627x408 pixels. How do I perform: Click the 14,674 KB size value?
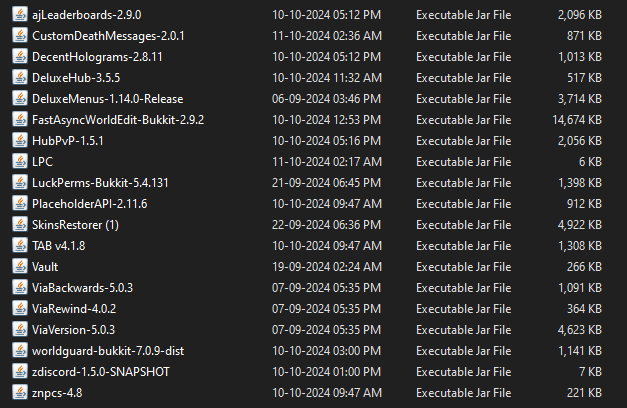coord(573,120)
